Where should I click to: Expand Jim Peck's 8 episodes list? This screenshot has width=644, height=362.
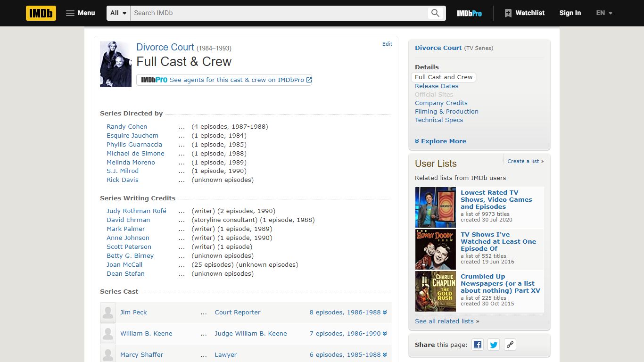point(348,312)
